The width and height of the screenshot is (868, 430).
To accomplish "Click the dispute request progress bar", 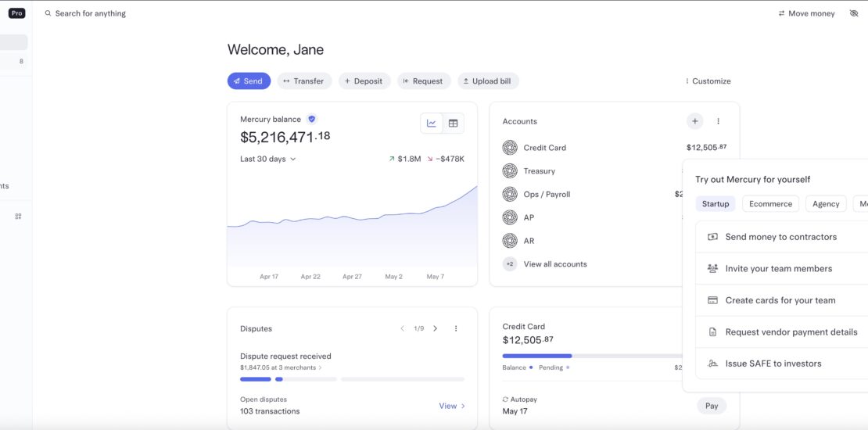I will click(x=352, y=379).
